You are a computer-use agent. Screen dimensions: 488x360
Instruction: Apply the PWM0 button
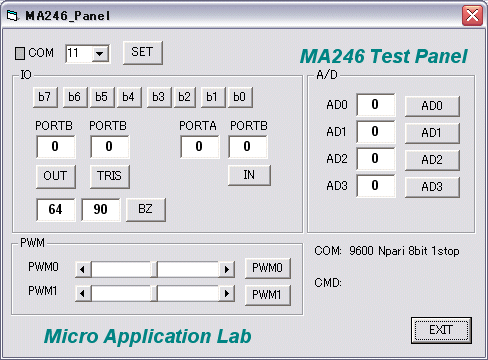point(268,268)
